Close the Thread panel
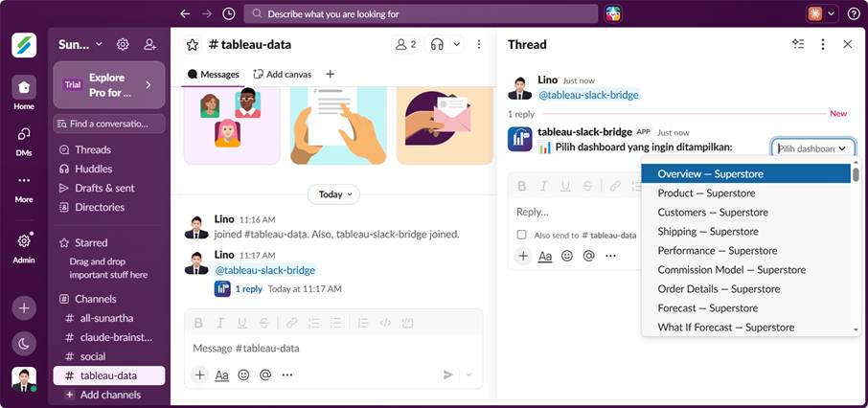The width and height of the screenshot is (868, 408). [x=848, y=44]
